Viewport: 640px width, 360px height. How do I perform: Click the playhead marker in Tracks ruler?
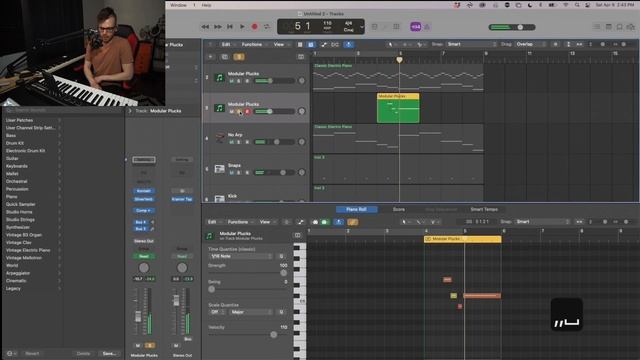point(399,60)
